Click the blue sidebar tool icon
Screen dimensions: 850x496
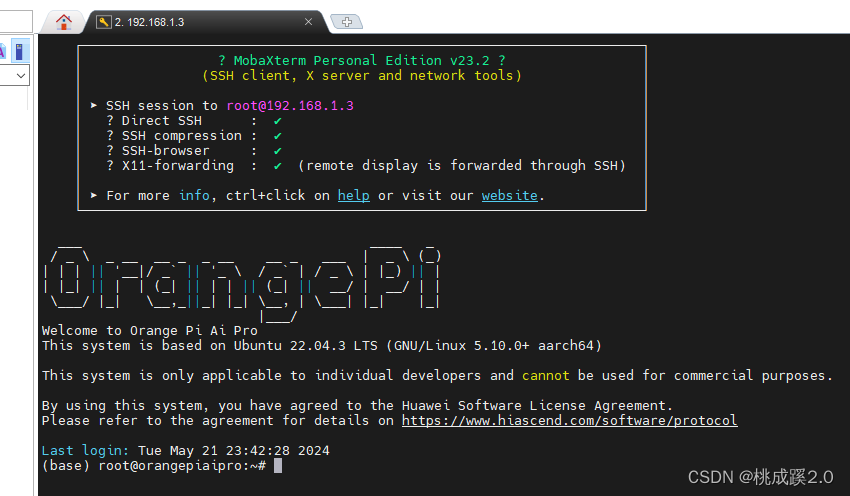point(20,52)
